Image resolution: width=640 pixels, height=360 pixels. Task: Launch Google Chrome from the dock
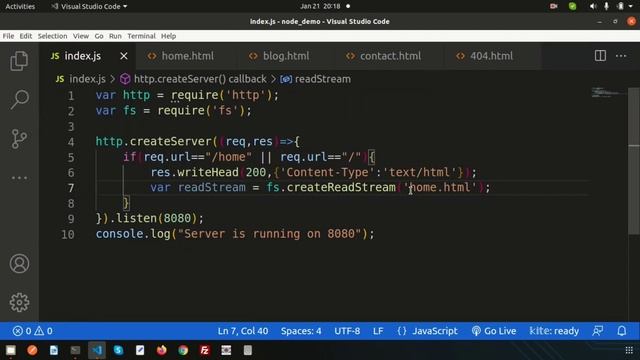click(x=183, y=350)
